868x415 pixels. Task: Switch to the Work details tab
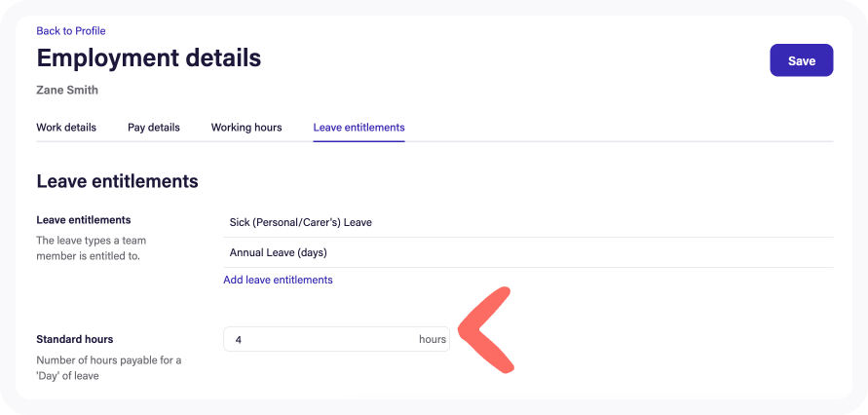(66, 128)
